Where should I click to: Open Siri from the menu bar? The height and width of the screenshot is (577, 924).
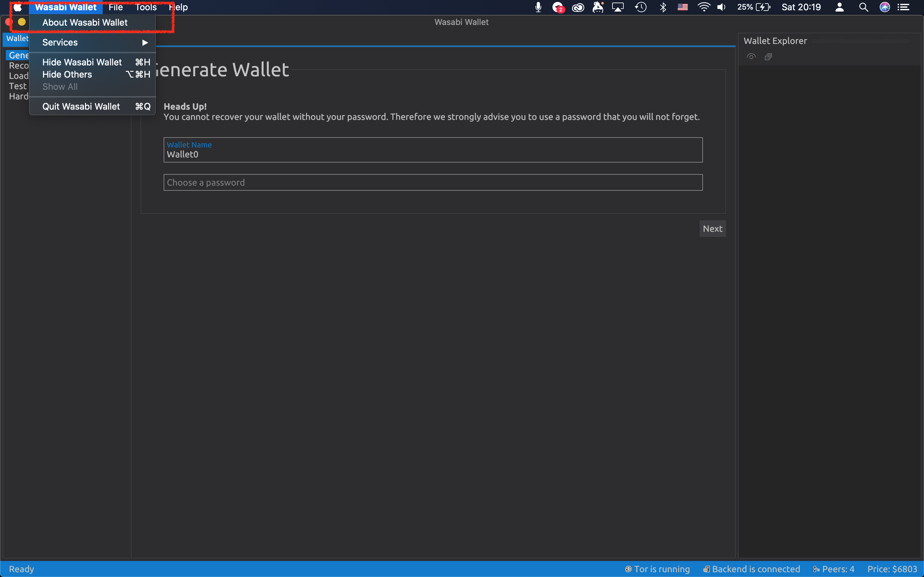click(x=885, y=7)
